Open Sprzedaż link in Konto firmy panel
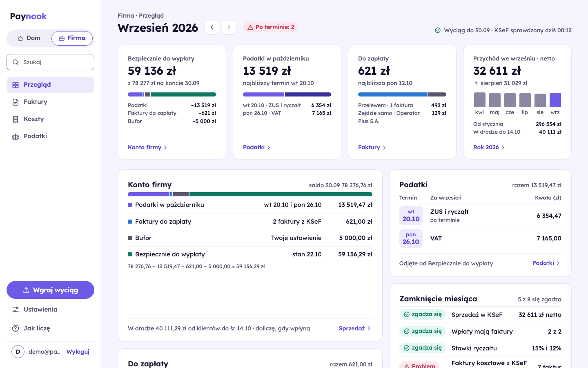This screenshot has width=588, height=368. [x=355, y=328]
